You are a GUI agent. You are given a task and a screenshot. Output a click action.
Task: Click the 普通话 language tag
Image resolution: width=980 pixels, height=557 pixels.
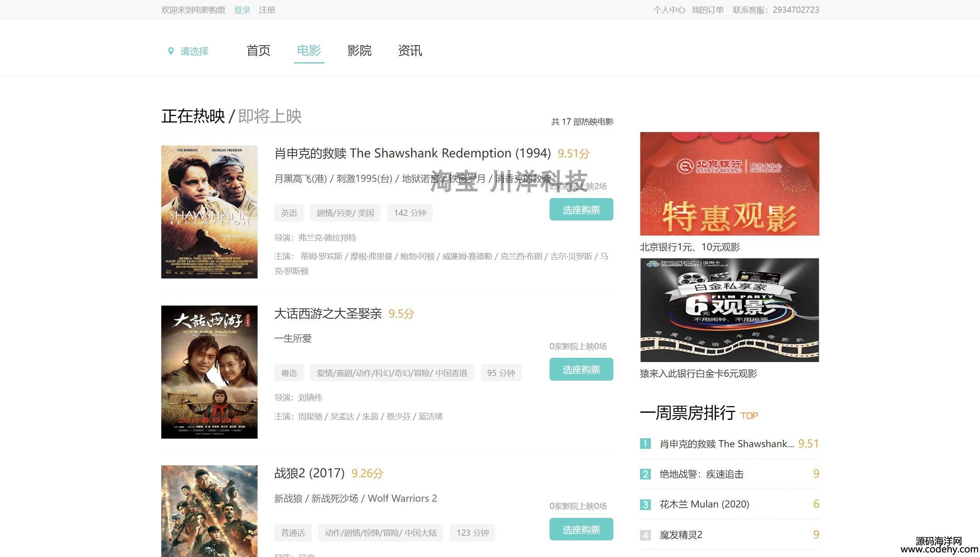(293, 533)
